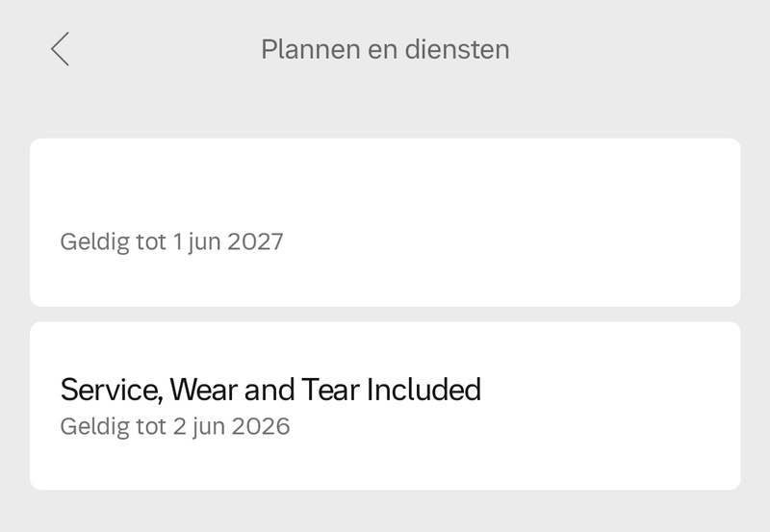This screenshot has height=532, width=770.
Task: Choose the Service, Wear and Tear plan entry
Action: tap(385, 405)
